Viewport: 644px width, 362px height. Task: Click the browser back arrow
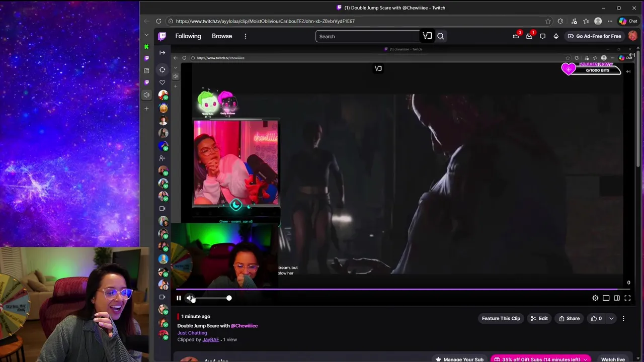click(x=146, y=21)
